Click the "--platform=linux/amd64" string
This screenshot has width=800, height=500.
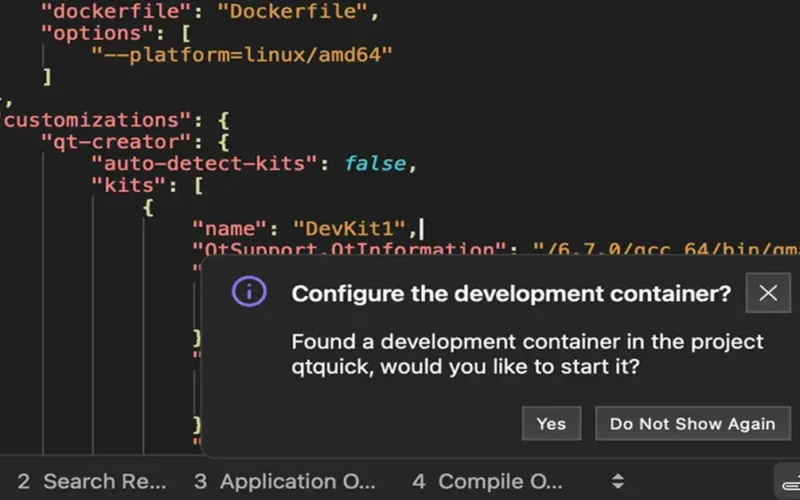coord(241,54)
